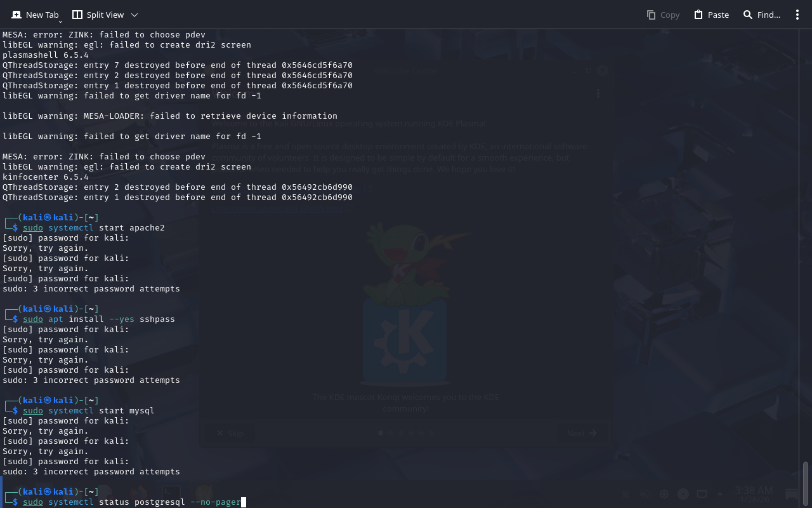Click the Copy icon in the toolbar
Image resolution: width=812 pixels, height=508 pixels.
tap(651, 15)
